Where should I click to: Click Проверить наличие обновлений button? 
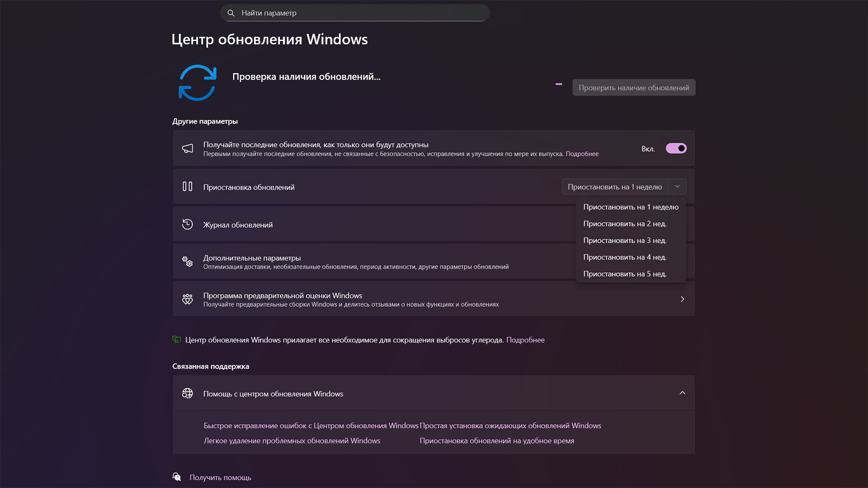click(634, 88)
